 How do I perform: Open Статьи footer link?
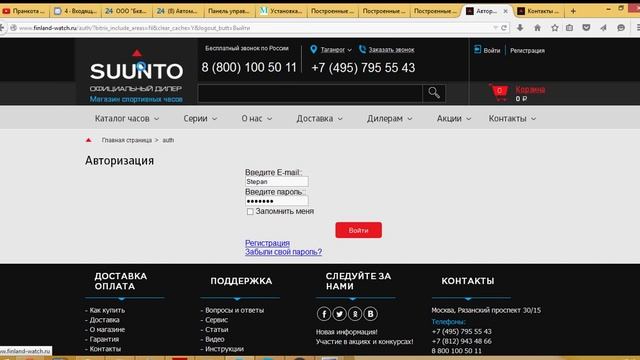216,329
